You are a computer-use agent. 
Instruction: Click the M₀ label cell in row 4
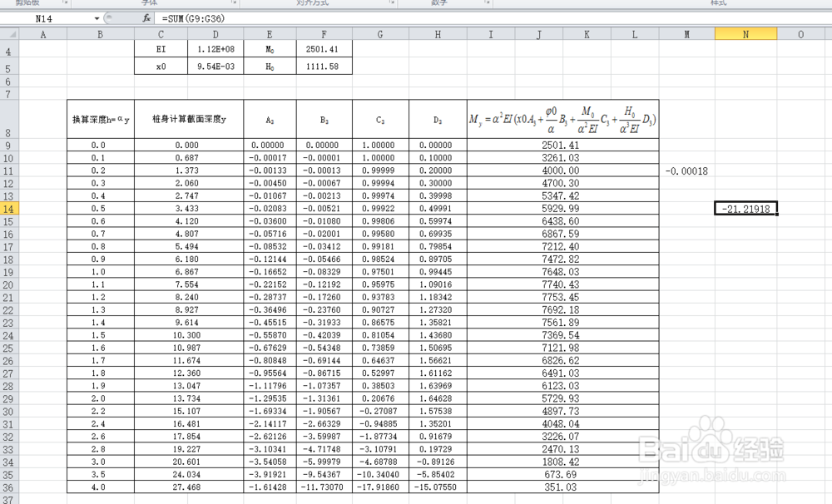(x=270, y=49)
